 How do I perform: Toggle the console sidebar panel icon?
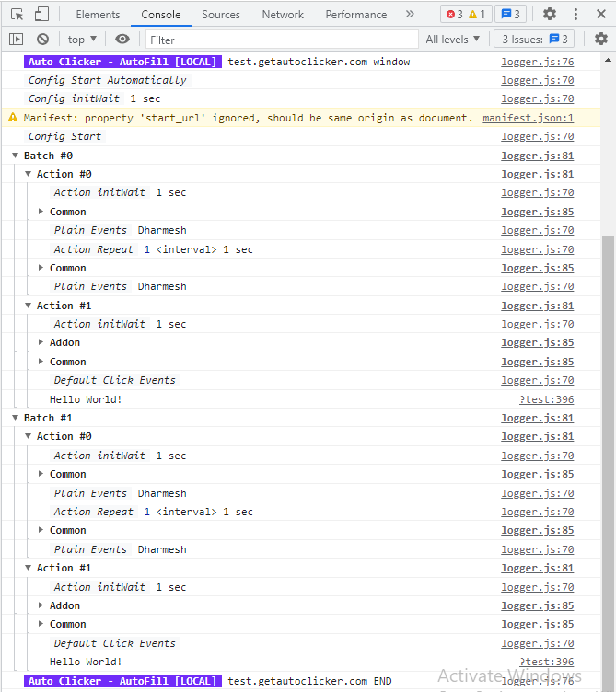click(16, 40)
